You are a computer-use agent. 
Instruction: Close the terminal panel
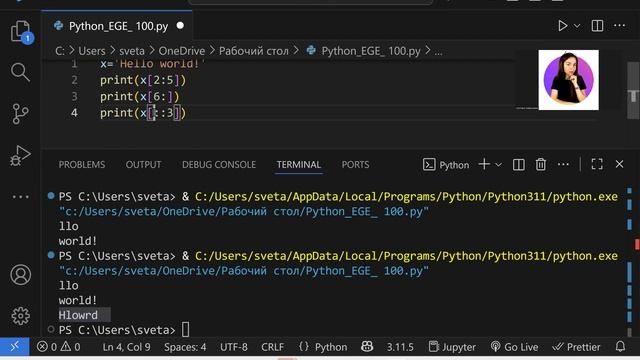tap(619, 164)
